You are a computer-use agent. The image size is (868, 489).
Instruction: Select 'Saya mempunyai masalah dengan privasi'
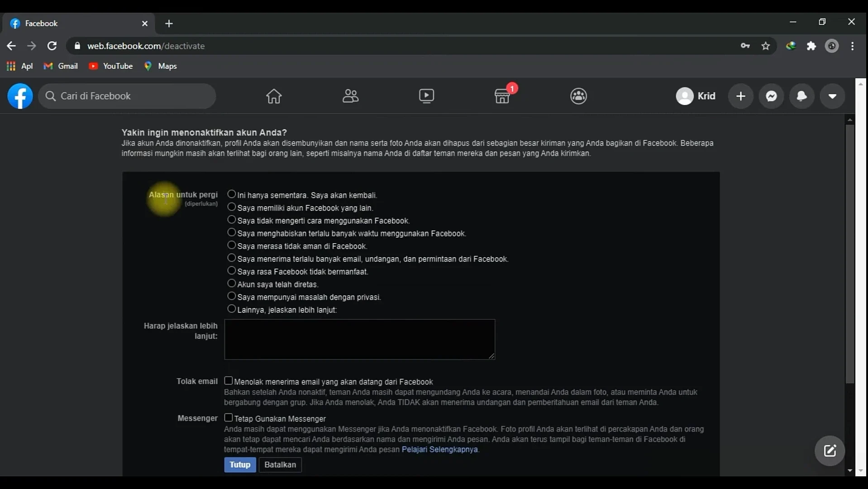[x=231, y=296]
